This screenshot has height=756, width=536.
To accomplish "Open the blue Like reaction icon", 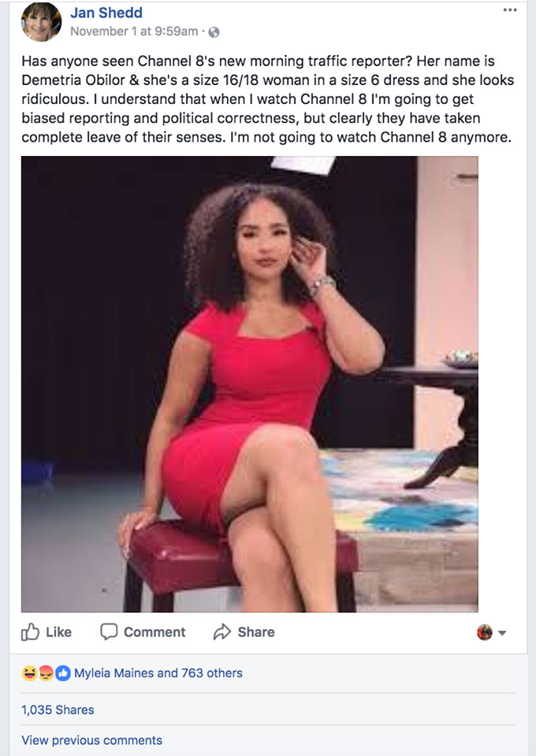I will click(x=63, y=673).
